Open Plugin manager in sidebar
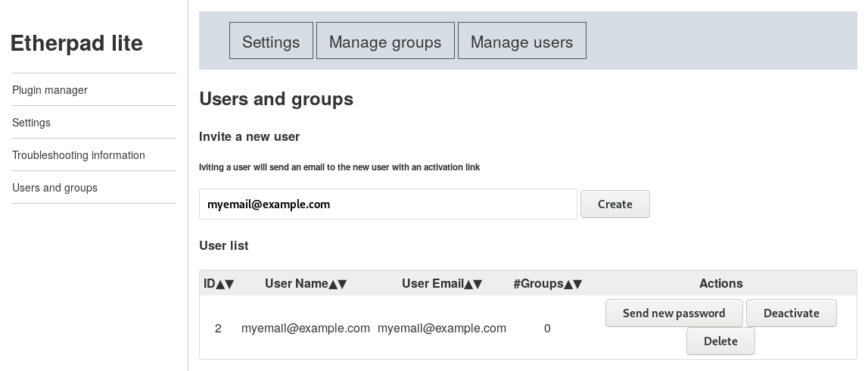The height and width of the screenshot is (371, 868). coord(50,89)
